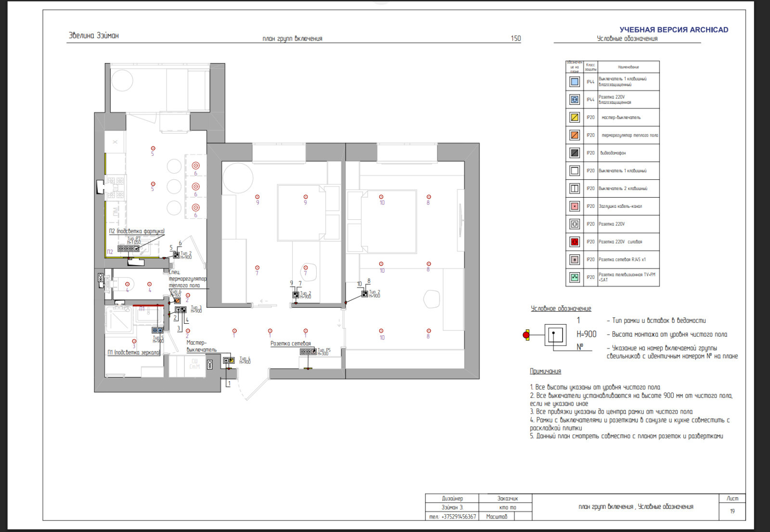Click the "Примечания" underlined heading
Image resolution: width=770 pixels, height=532 pixels.
point(545,371)
